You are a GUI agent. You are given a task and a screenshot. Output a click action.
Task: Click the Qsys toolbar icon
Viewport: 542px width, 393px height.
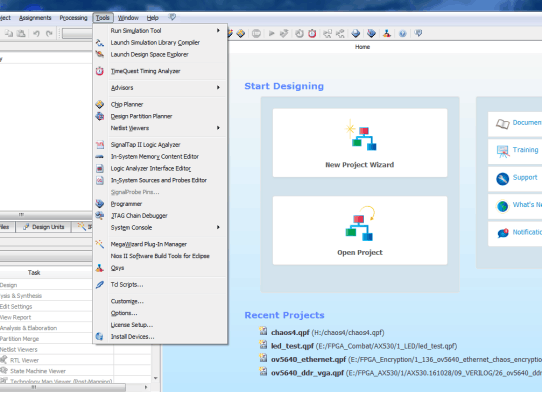[x=387, y=34]
